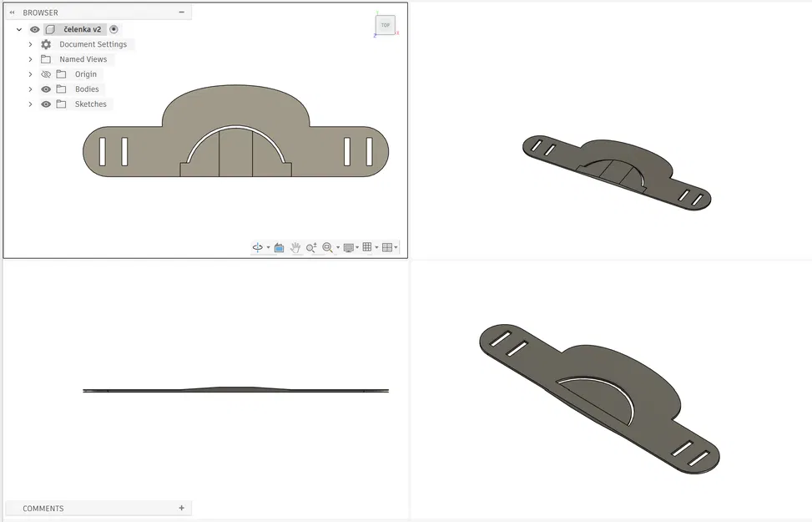This screenshot has height=522, width=812.
Task: Select the Orbit navigation tool
Action: click(x=257, y=247)
